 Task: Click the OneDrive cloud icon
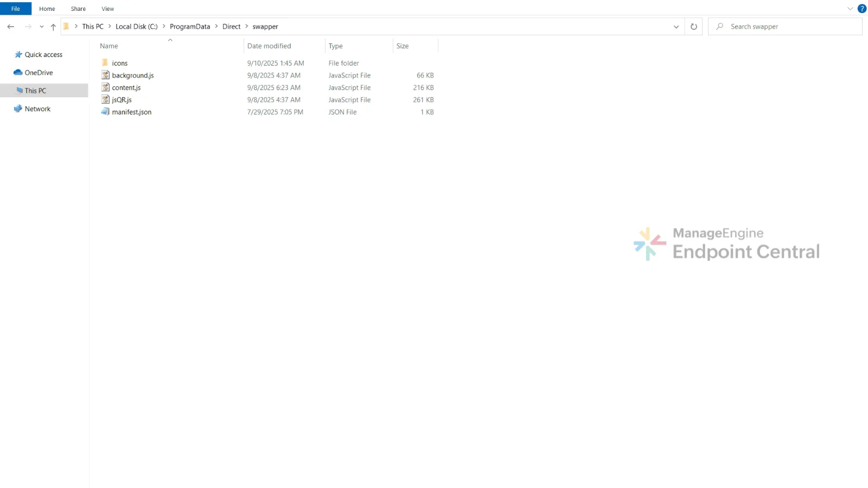pyautogui.click(x=18, y=73)
